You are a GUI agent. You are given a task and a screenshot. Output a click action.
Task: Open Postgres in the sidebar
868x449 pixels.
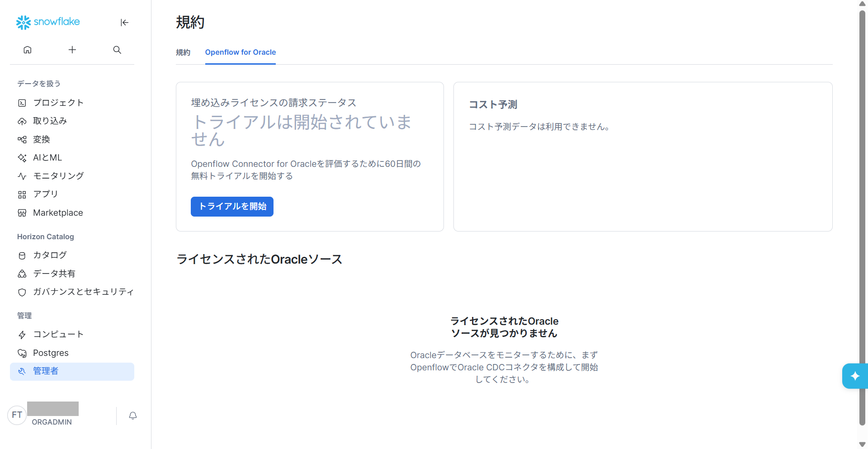pyautogui.click(x=72, y=353)
